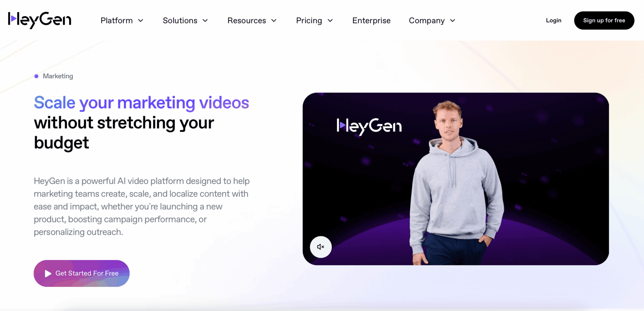Expand the Pricing chevron arrow
The width and height of the screenshot is (644, 311).
[330, 21]
